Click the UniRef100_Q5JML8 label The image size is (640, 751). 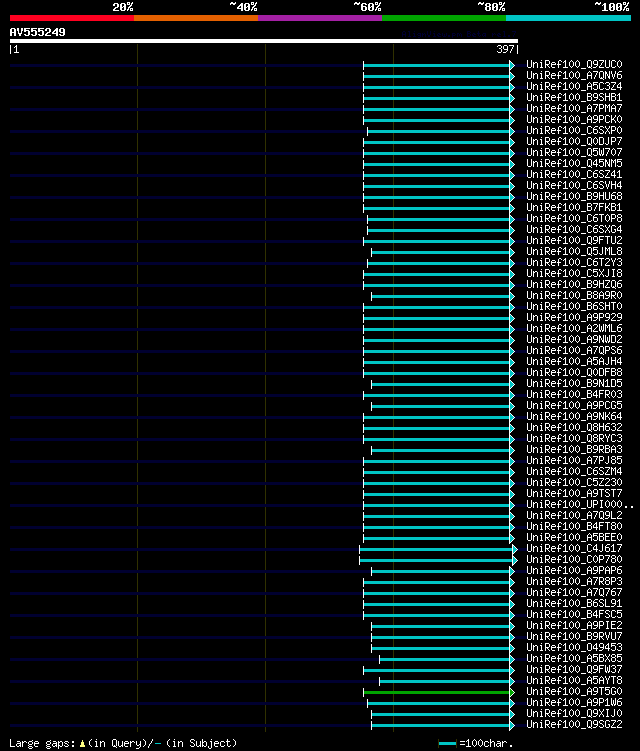[x=574, y=251]
